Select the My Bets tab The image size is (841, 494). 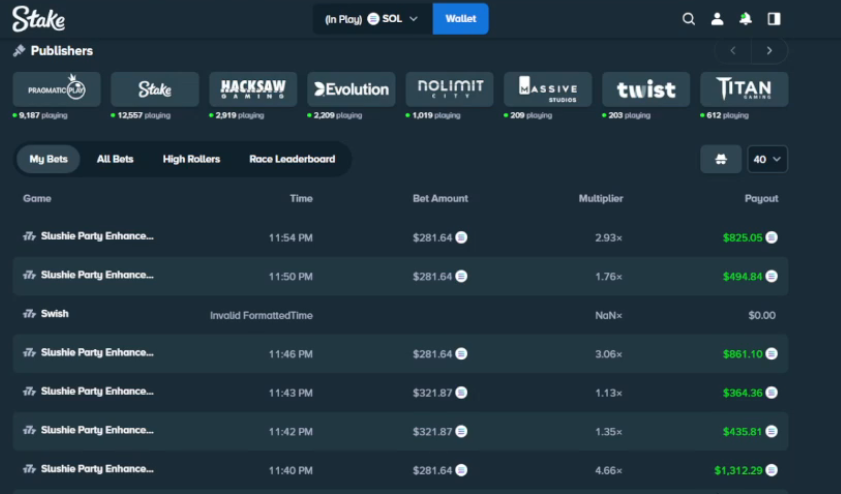coord(48,159)
